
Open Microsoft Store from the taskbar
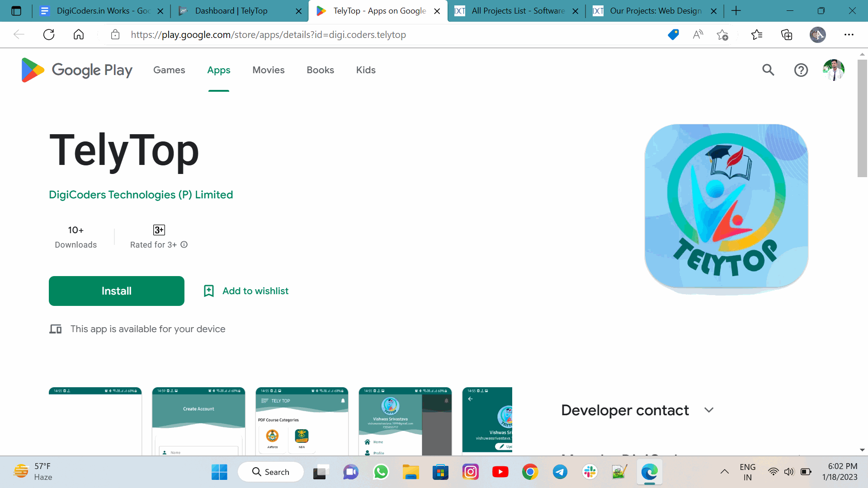click(441, 472)
